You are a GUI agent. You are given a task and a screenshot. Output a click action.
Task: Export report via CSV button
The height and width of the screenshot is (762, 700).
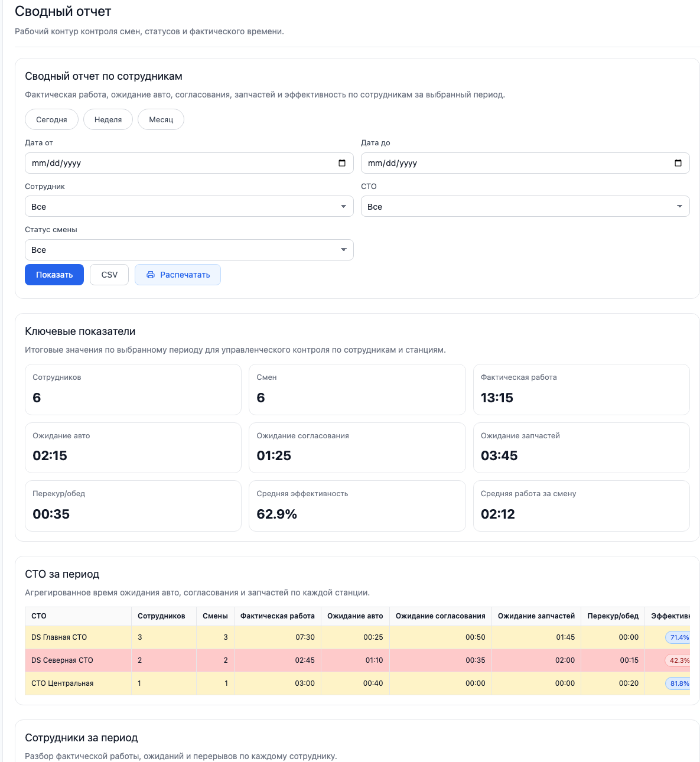pyautogui.click(x=109, y=275)
